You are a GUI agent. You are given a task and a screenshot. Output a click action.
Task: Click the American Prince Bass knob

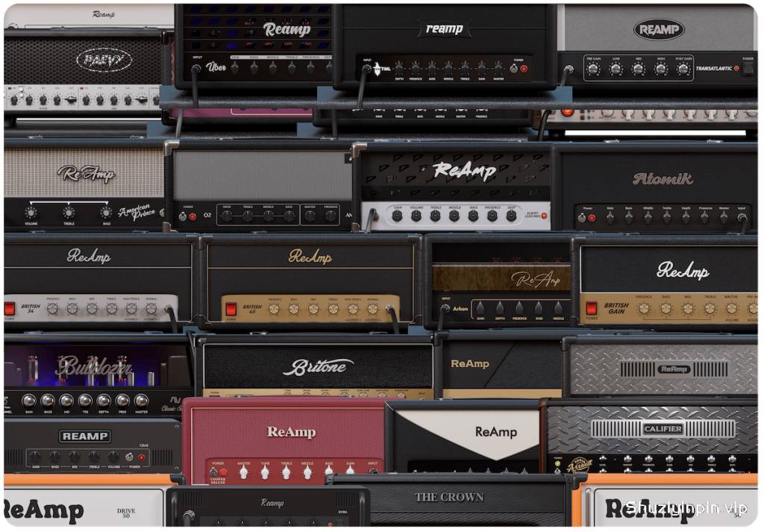pos(106,213)
